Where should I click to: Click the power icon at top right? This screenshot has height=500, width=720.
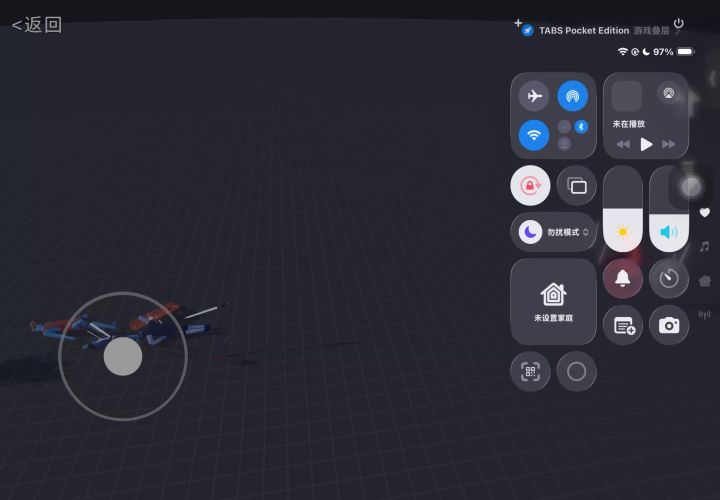click(x=678, y=23)
